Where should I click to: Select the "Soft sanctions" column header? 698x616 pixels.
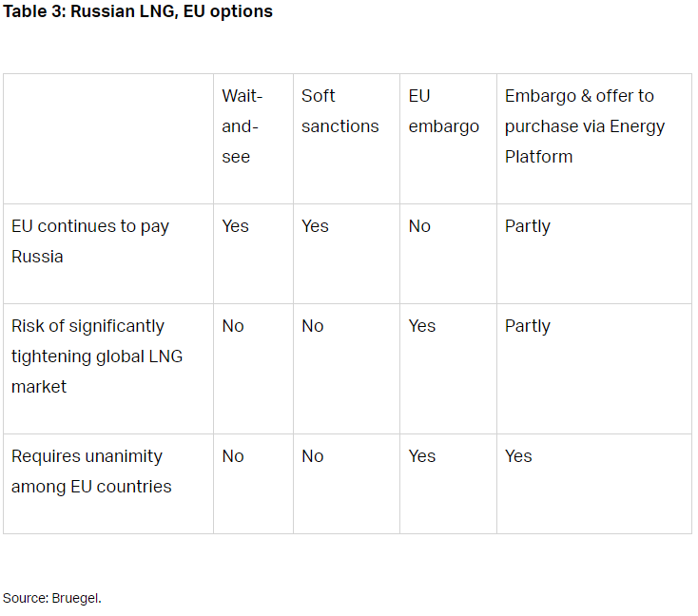[339, 111]
